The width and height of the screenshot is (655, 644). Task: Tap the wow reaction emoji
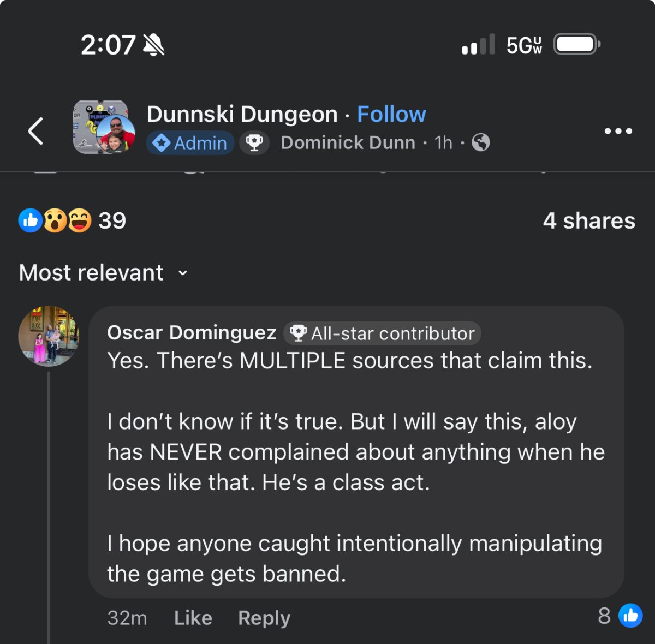tap(55, 220)
